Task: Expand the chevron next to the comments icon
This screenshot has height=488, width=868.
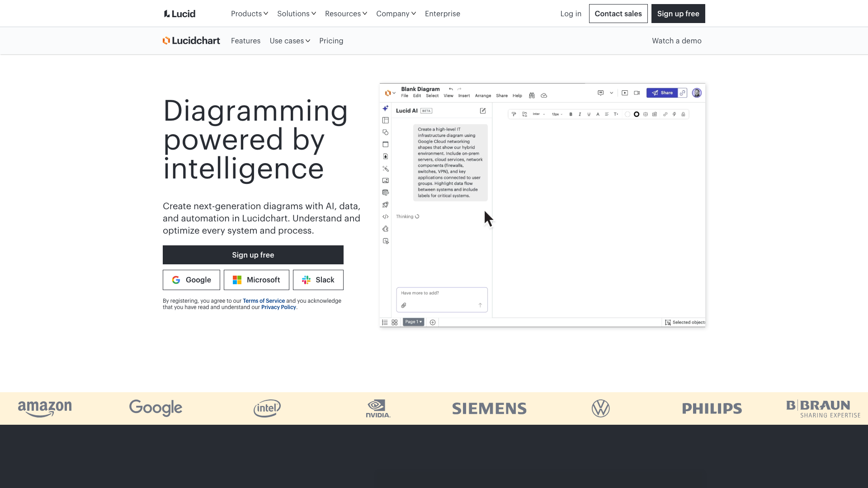Action: point(611,93)
